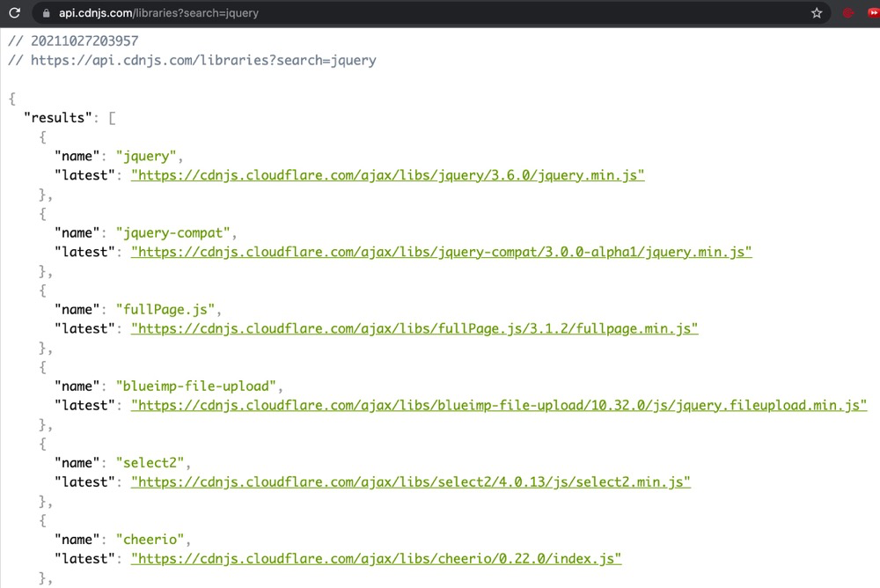Open the red circular extension icon
The height and width of the screenshot is (588, 880).
pyautogui.click(x=848, y=13)
